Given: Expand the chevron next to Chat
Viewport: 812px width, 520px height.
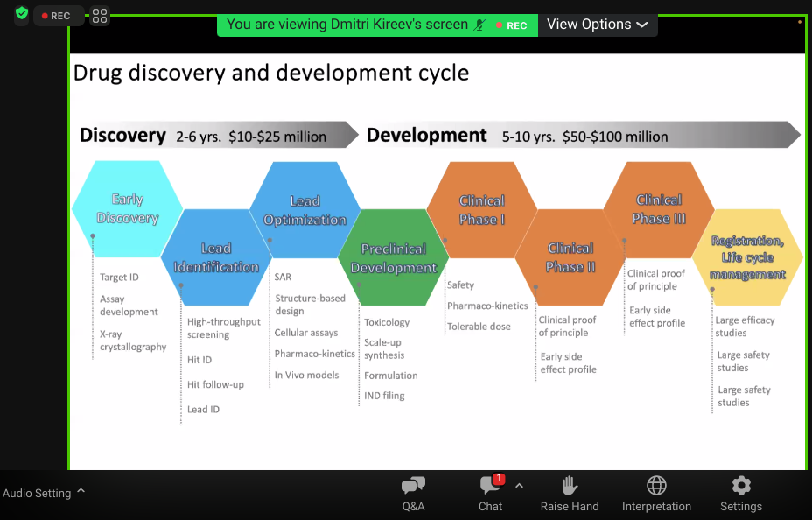Looking at the screenshot, I should (519, 486).
